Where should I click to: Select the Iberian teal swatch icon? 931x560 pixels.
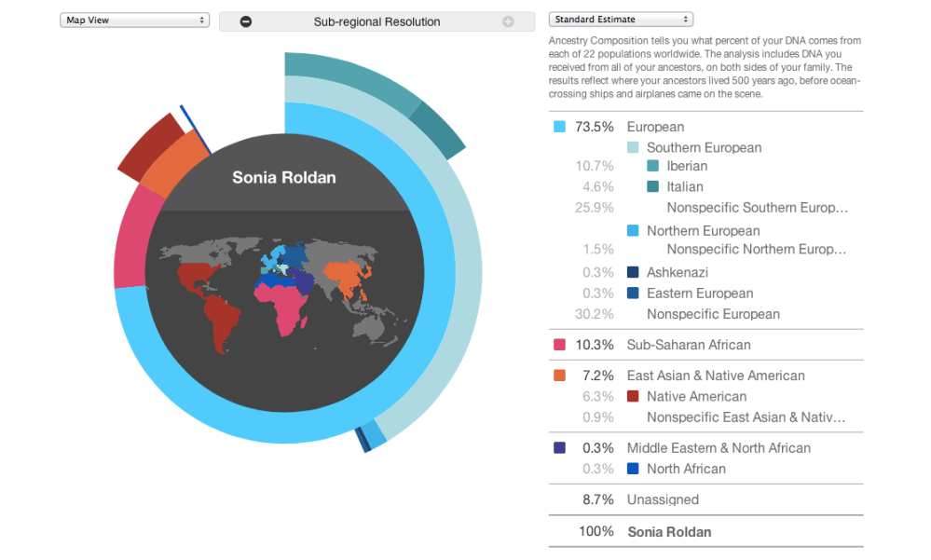653,166
